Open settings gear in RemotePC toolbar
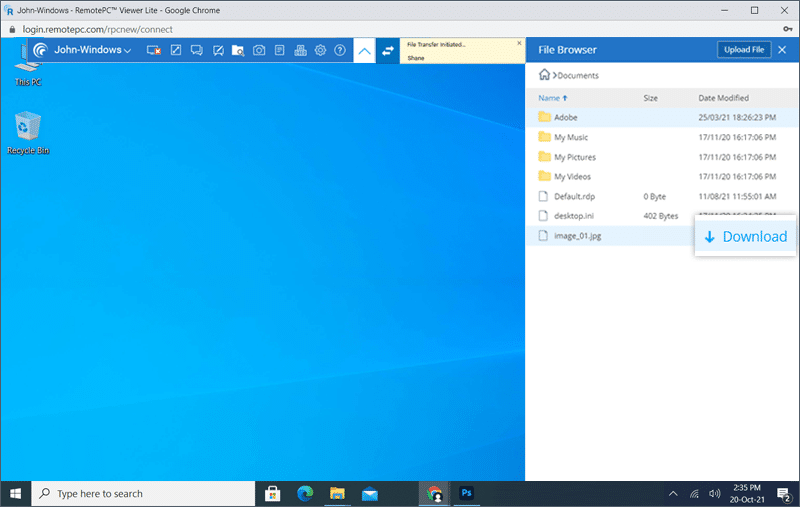Viewport: 800px width, 507px height. (x=320, y=50)
